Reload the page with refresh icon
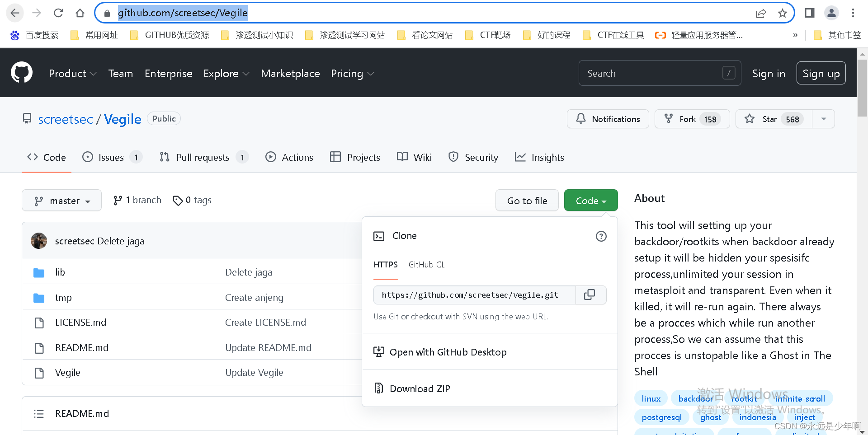This screenshot has height=435, width=868. (x=58, y=13)
